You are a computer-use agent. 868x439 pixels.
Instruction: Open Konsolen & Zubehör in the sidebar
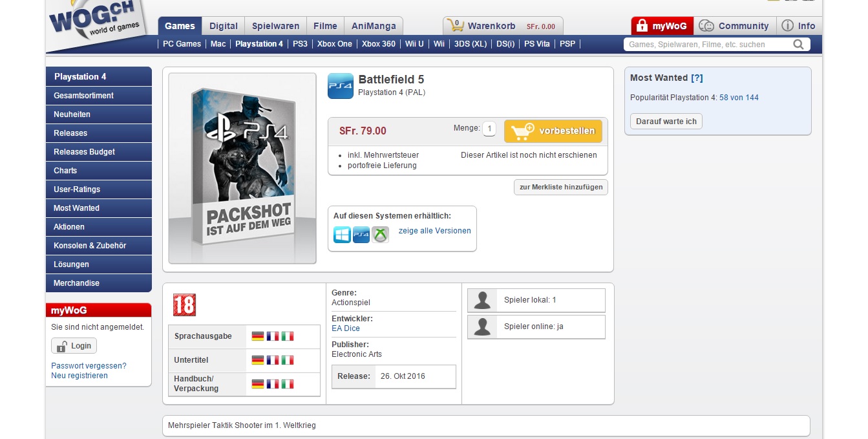pyautogui.click(x=99, y=246)
